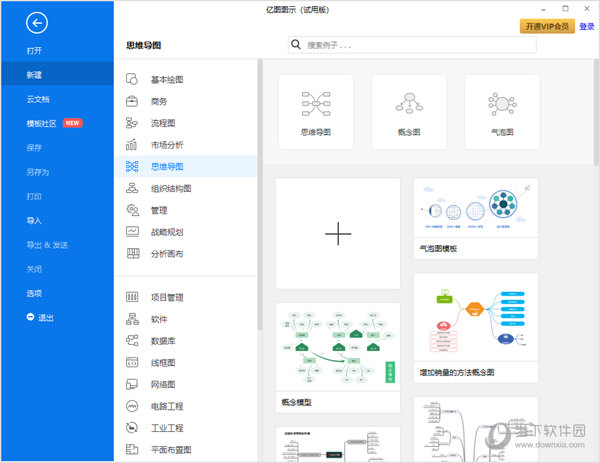This screenshot has height=463, width=600.
Task: Open the 市场分析 chart icon
Action: click(132, 145)
